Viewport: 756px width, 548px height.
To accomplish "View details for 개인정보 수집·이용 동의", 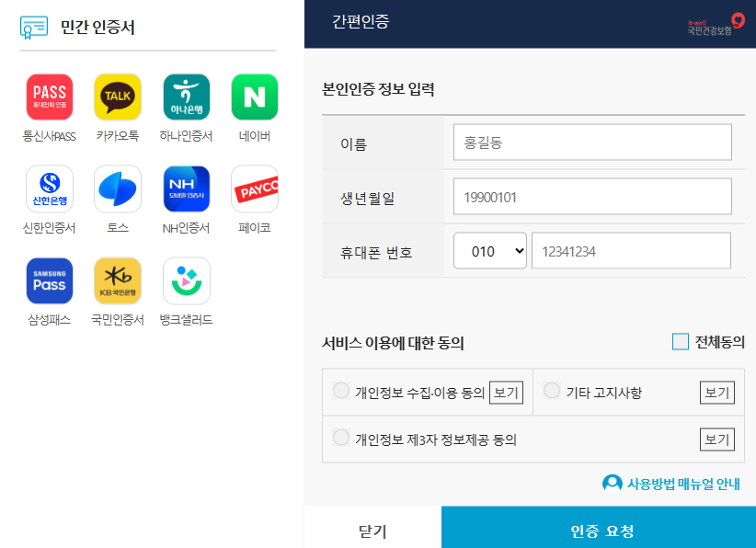I will (506, 393).
